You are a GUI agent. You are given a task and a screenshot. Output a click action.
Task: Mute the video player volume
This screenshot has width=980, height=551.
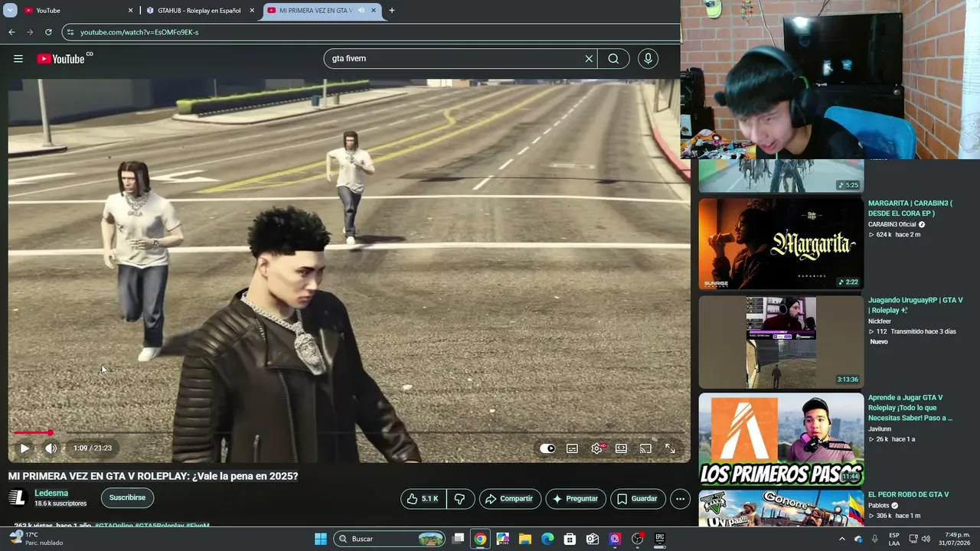[51, 448]
